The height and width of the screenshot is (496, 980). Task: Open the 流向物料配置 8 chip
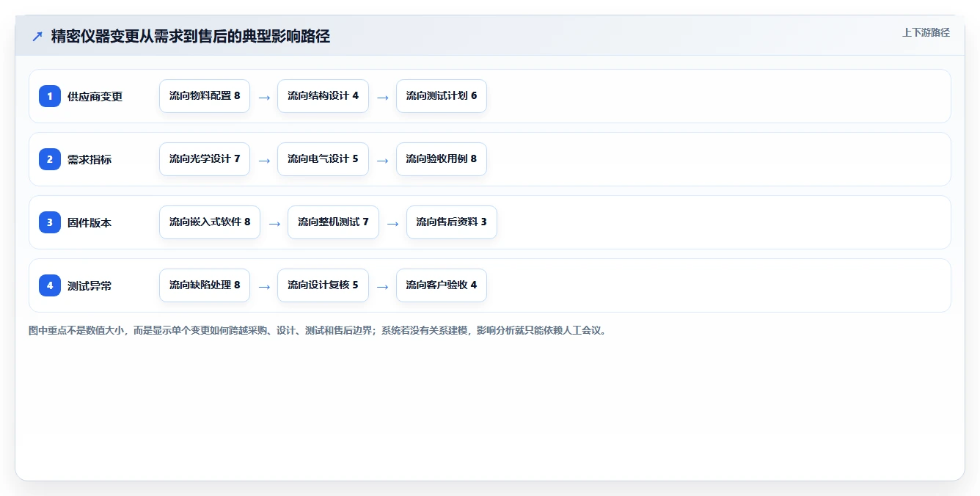tap(205, 96)
